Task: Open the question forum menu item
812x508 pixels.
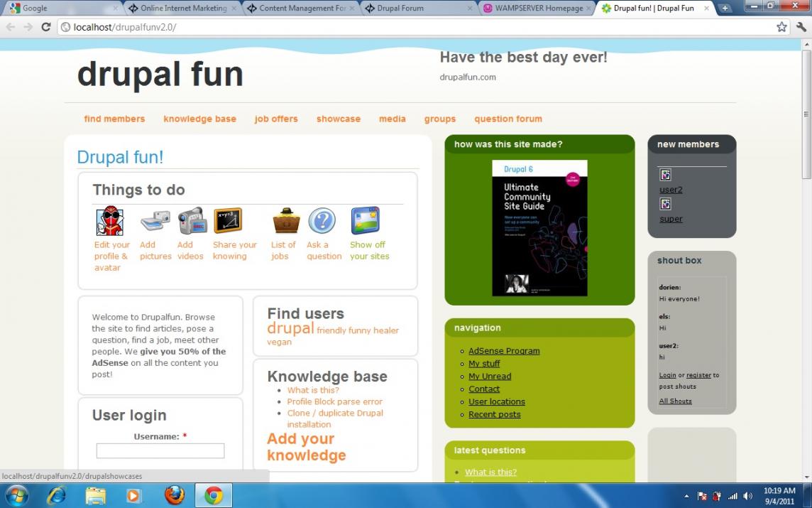Action: pos(508,119)
